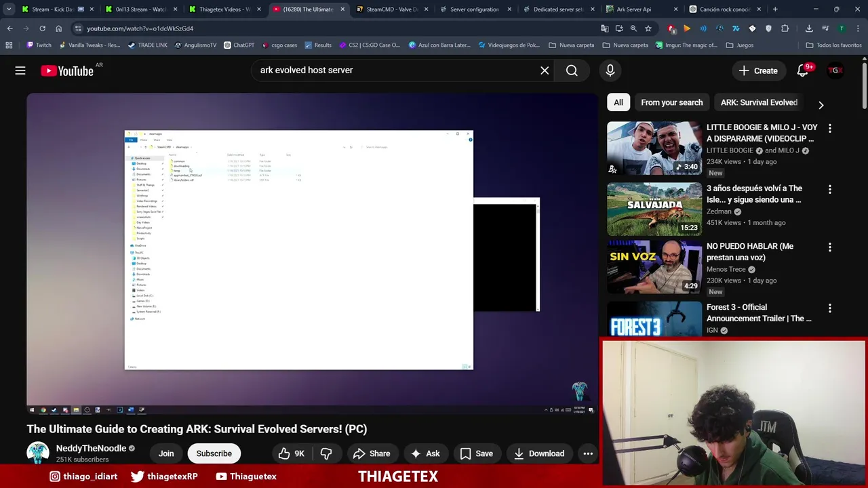View site information icon in address bar
868x488 pixels.
click(78, 28)
